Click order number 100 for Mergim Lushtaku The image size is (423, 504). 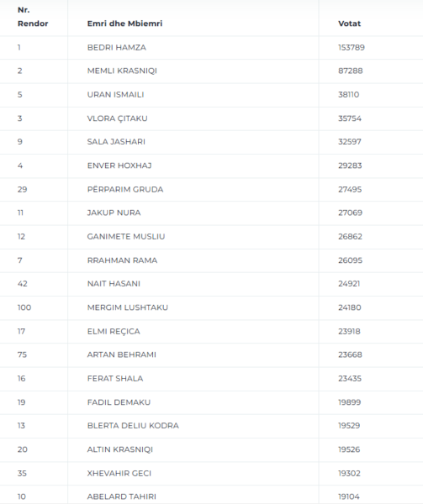(x=24, y=307)
